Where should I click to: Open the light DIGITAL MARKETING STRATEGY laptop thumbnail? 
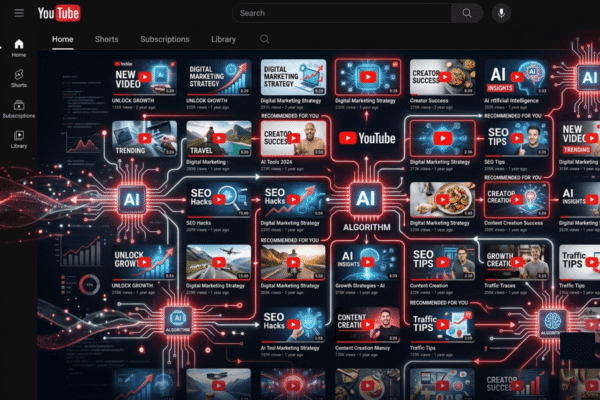coord(293,77)
